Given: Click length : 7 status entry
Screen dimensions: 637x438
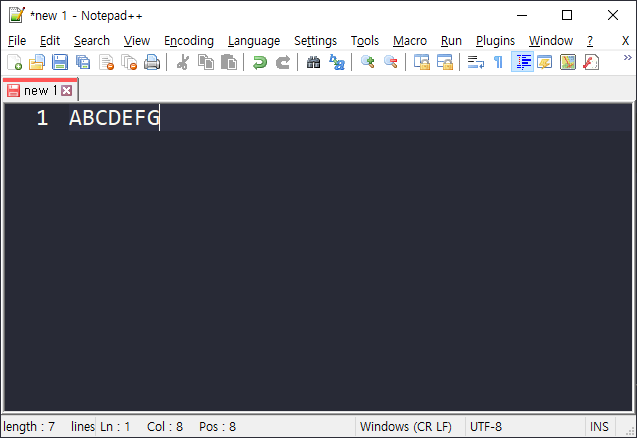Looking at the screenshot, I should 29,427.
